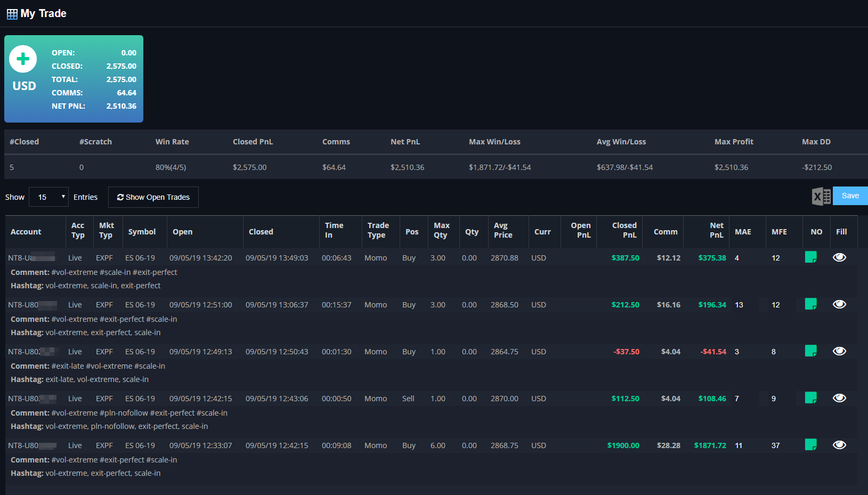This screenshot has height=495, width=868.
Task: Click the $375.38 net PnL value
Action: [x=712, y=258]
